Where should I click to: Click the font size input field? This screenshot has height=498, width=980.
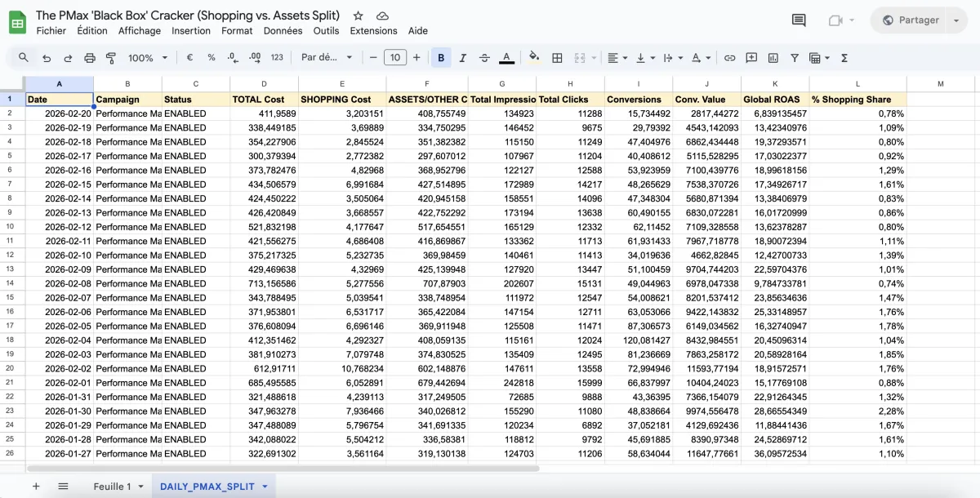point(395,58)
